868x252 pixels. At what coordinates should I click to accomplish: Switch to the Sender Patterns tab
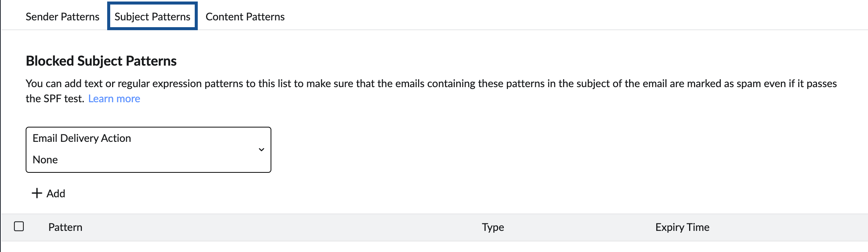pyautogui.click(x=62, y=17)
